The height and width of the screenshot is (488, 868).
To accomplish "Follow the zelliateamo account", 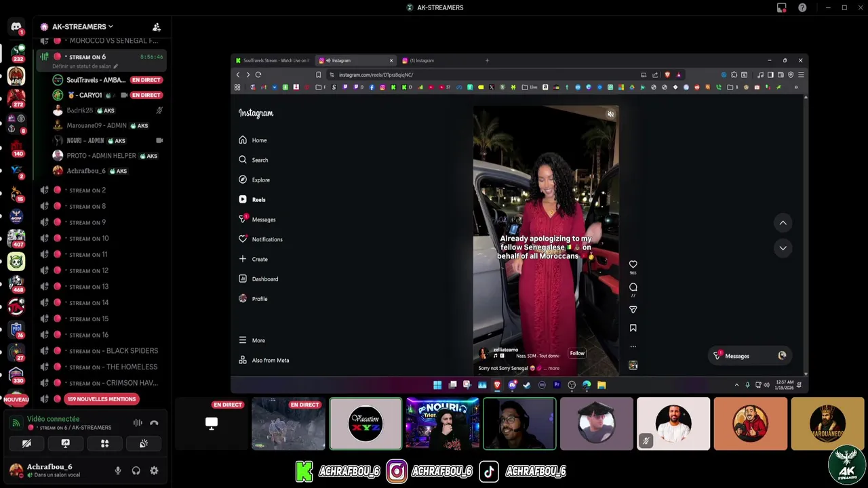I will [577, 353].
